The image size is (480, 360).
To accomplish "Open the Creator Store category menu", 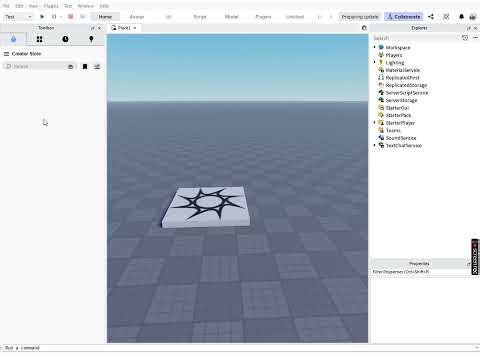I will click(23, 54).
